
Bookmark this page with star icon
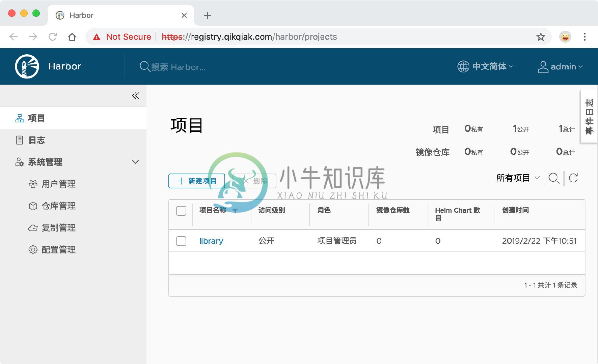(x=541, y=37)
